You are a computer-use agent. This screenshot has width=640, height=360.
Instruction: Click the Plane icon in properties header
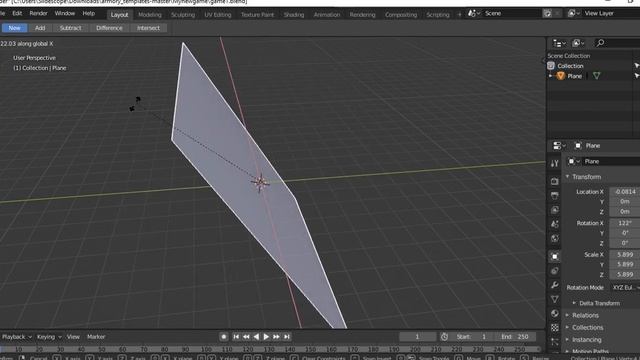(578, 146)
